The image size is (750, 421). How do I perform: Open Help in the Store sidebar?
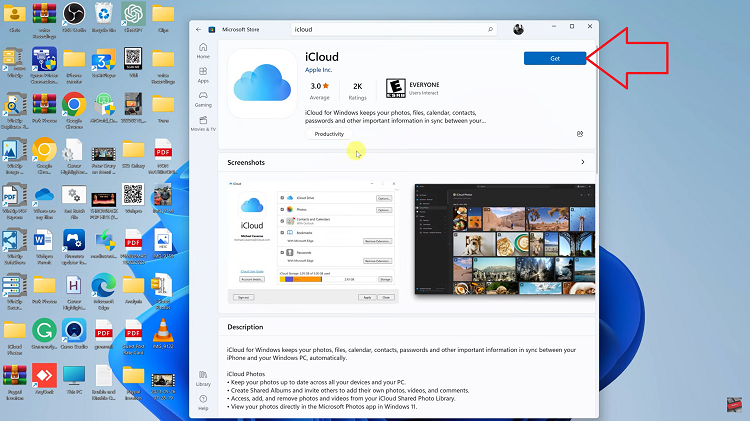tap(203, 403)
